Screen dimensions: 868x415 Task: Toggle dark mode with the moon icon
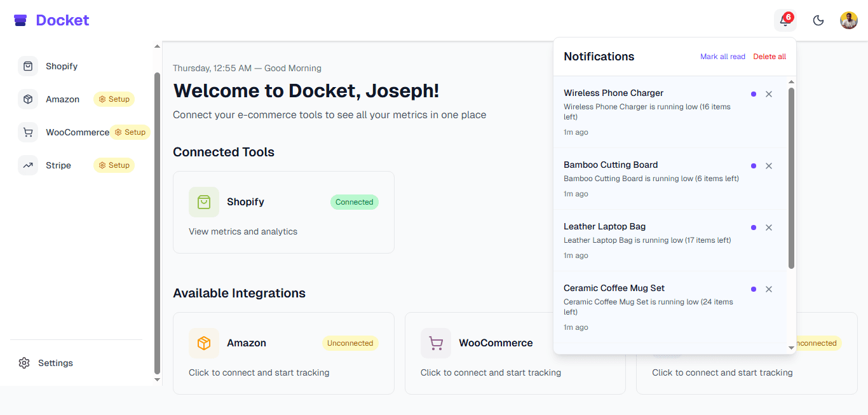(818, 20)
